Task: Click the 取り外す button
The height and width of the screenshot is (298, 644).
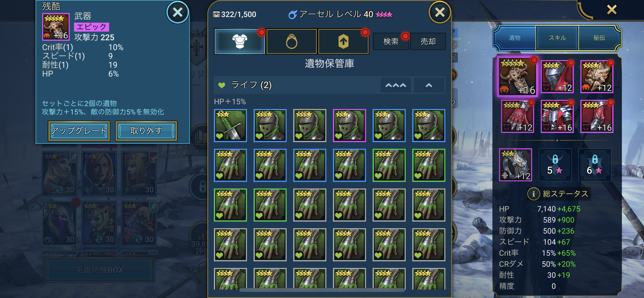Action: [x=146, y=131]
